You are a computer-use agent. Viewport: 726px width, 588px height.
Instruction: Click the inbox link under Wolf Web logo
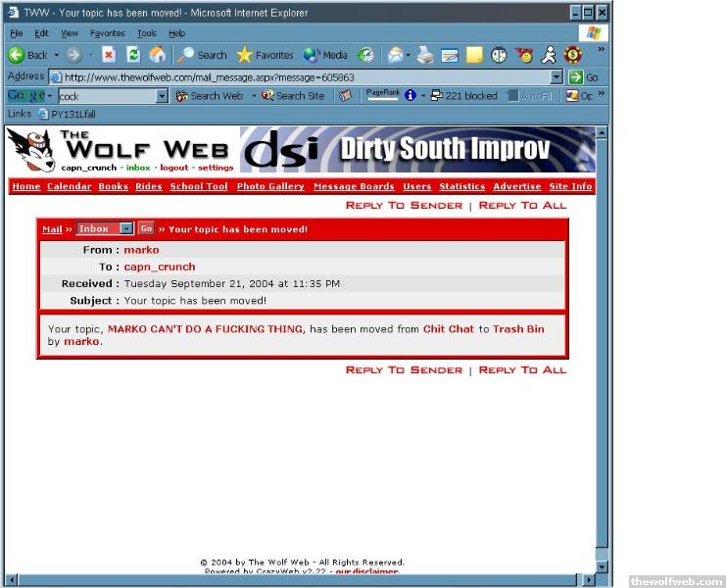[138, 168]
